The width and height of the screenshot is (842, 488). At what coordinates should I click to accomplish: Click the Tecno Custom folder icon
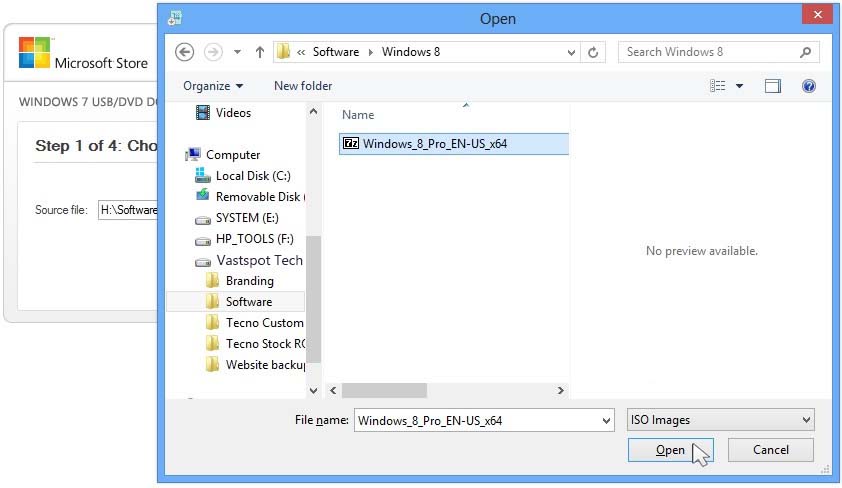click(x=213, y=322)
